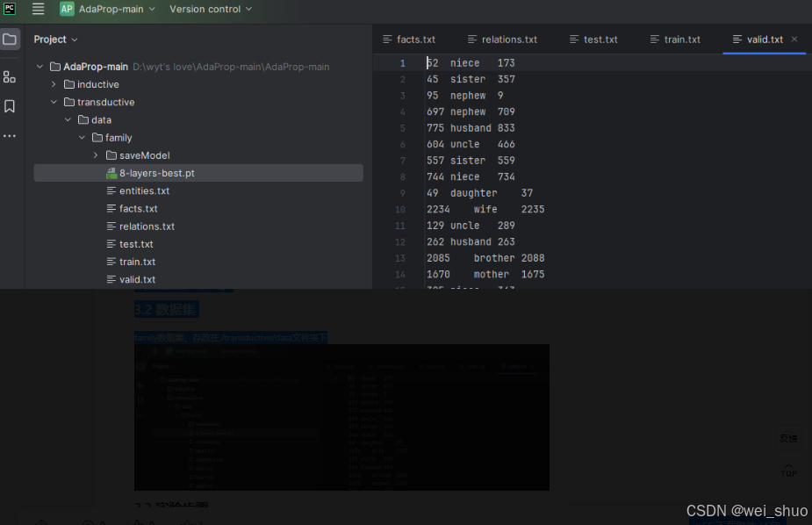This screenshot has height=525, width=812.
Task: Switch to the test.txt editor tab
Action: pos(593,40)
